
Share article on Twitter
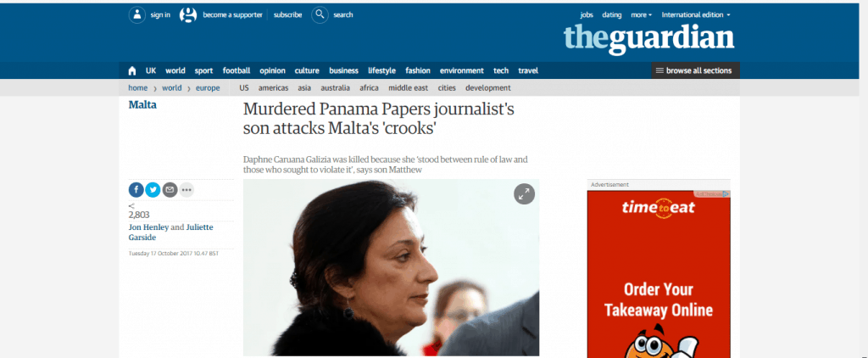click(x=153, y=190)
